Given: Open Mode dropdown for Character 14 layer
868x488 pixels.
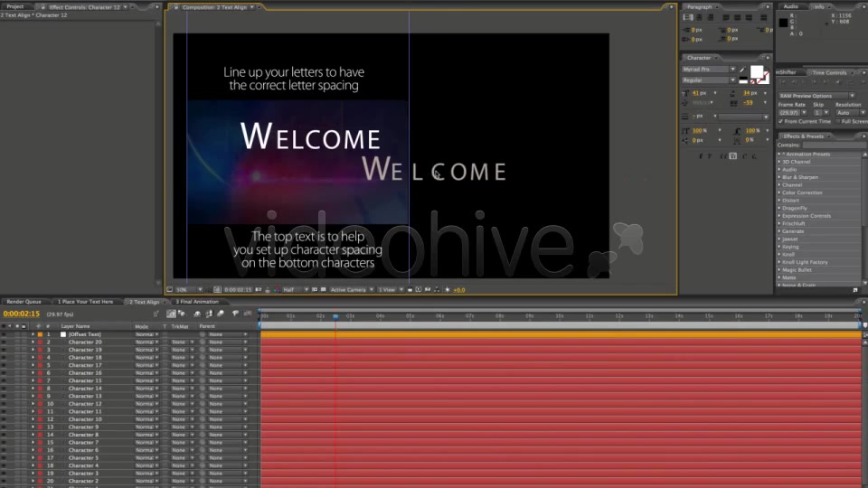Looking at the screenshot, I should tap(146, 389).
